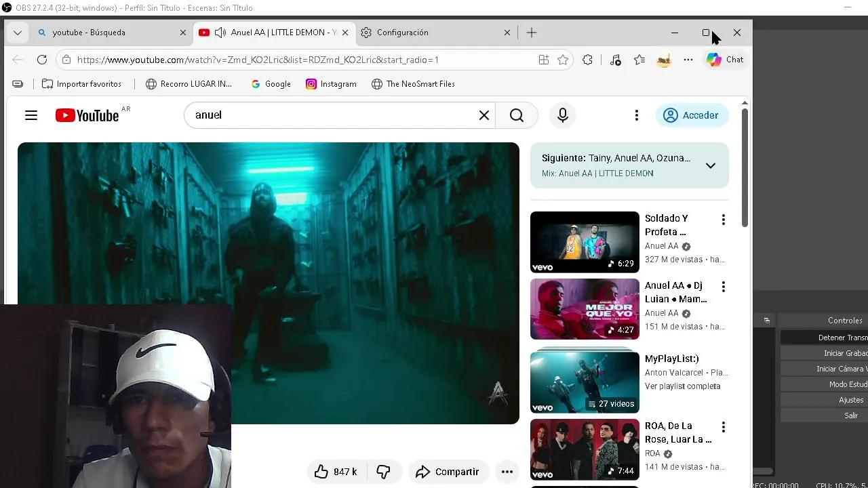Open options for Anuel AA Dj Luian video
This screenshot has width=868, height=488.
[x=723, y=287]
